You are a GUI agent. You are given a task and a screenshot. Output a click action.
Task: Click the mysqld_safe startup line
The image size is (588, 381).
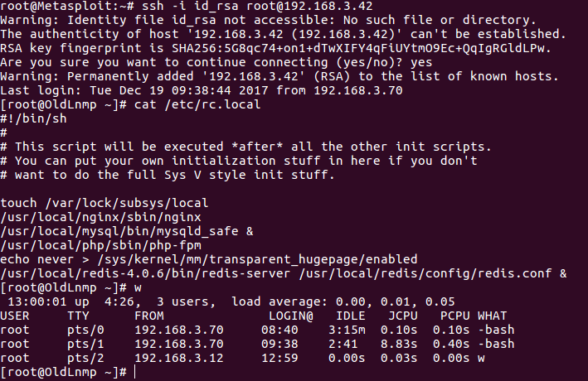(103, 231)
